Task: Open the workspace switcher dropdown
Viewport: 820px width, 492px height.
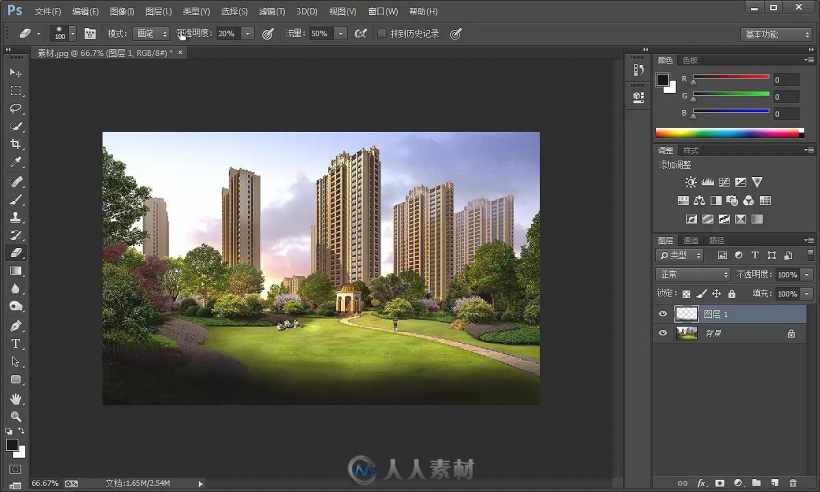Action: tap(777, 34)
